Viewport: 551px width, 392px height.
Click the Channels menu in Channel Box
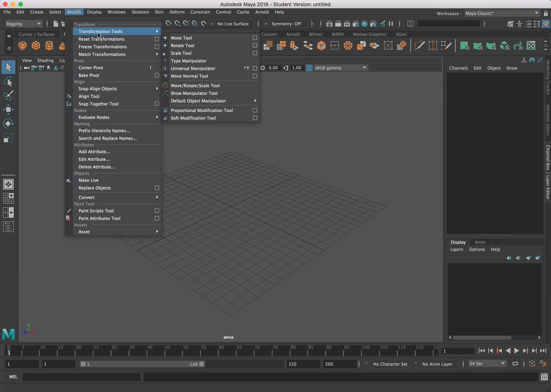(x=458, y=68)
